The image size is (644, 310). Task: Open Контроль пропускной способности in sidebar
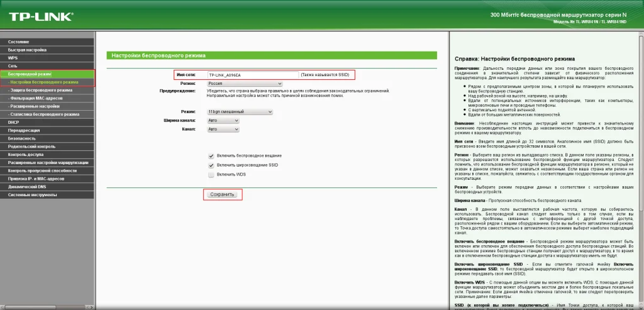47,170
